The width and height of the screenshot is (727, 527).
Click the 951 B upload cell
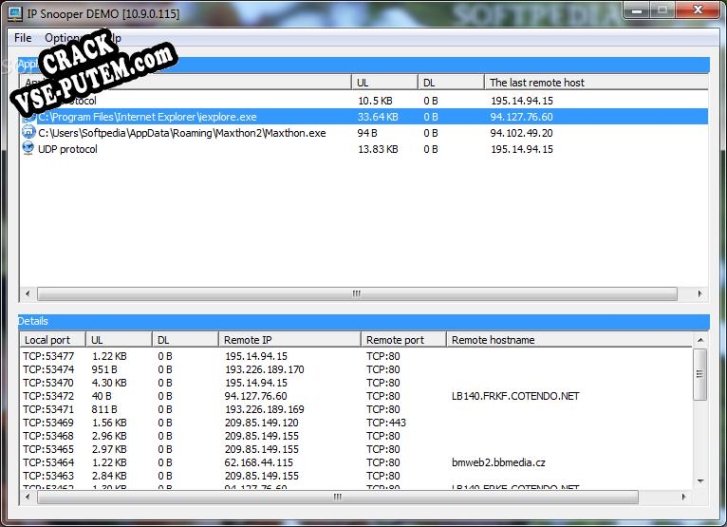point(104,369)
